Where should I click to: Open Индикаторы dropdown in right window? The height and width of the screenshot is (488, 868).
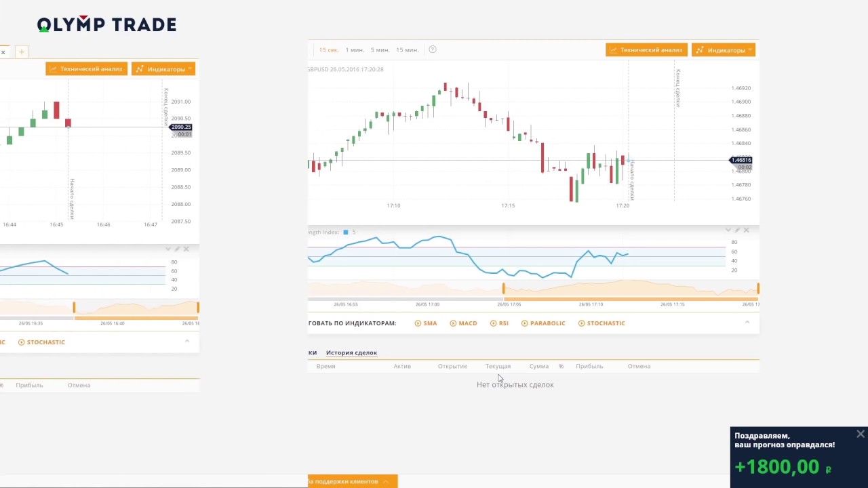click(x=724, y=50)
